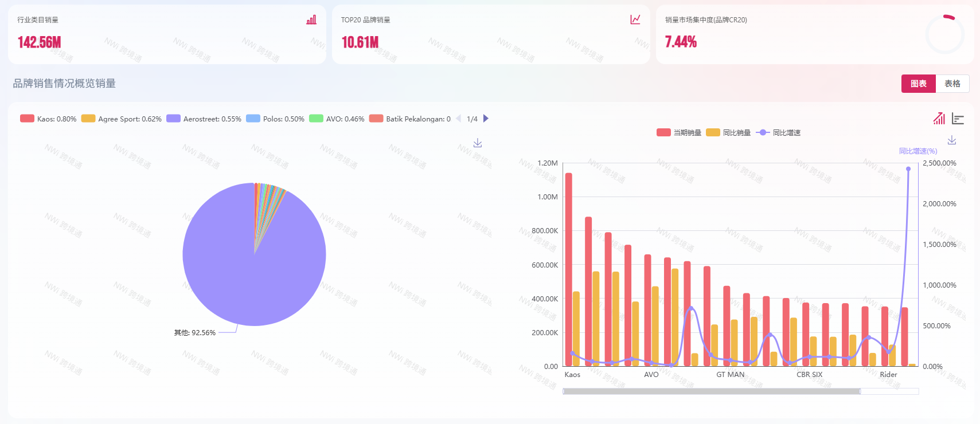The width and height of the screenshot is (980, 424).
Task: Toggle the 同比销量 series in legend
Action: pos(728,132)
